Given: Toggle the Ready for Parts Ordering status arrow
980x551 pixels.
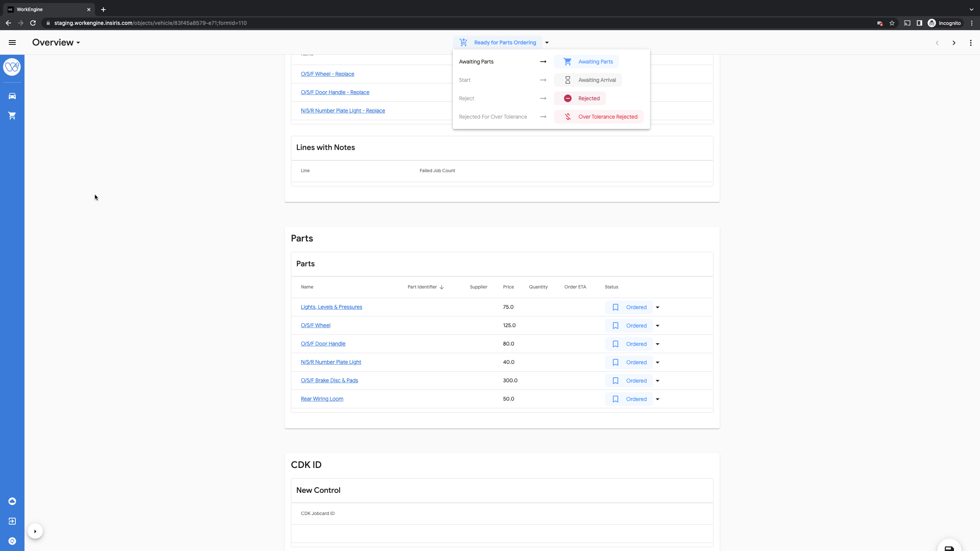Looking at the screenshot, I should coord(547,42).
